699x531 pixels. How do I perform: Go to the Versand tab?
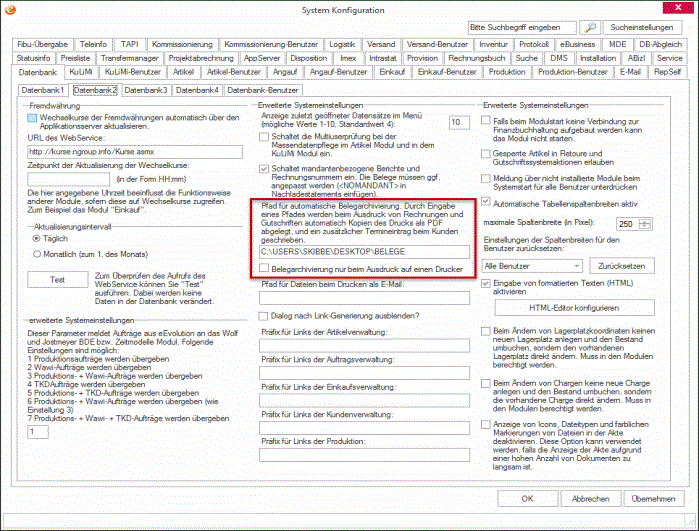pos(381,45)
